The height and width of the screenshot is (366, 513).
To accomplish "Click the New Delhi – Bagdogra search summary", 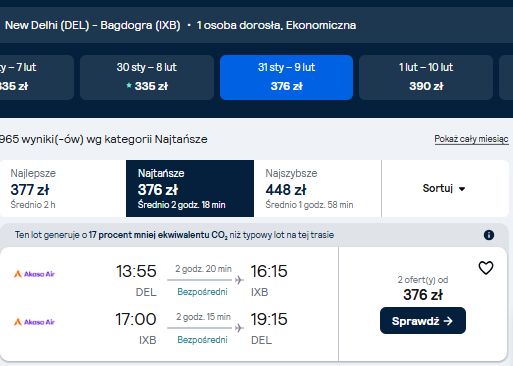I will point(180,25).
